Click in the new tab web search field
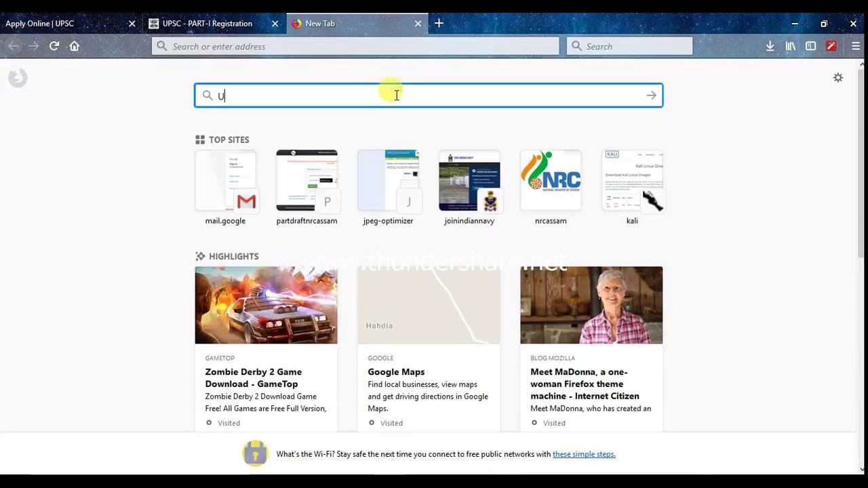 coord(429,96)
